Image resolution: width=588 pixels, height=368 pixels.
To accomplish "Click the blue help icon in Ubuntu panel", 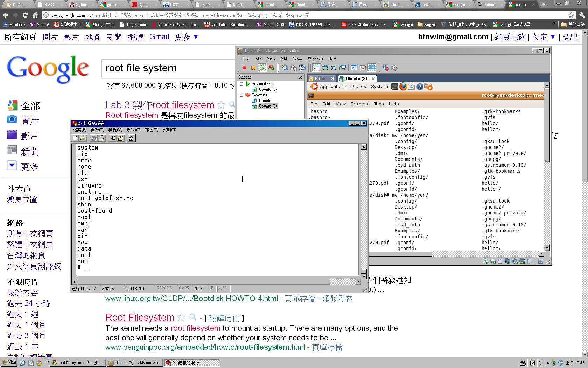I will [420, 87].
